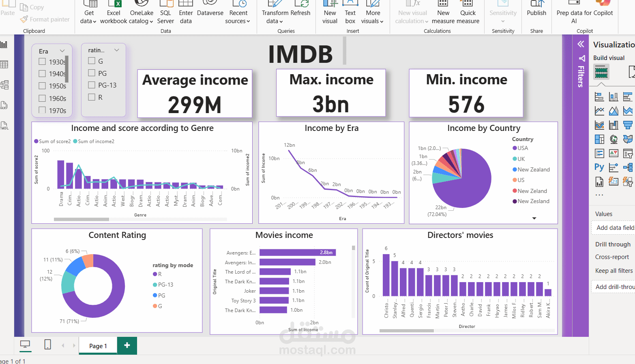635x364 pixels.
Task: Go to the previous page tab arrow
Action: pos(63,345)
